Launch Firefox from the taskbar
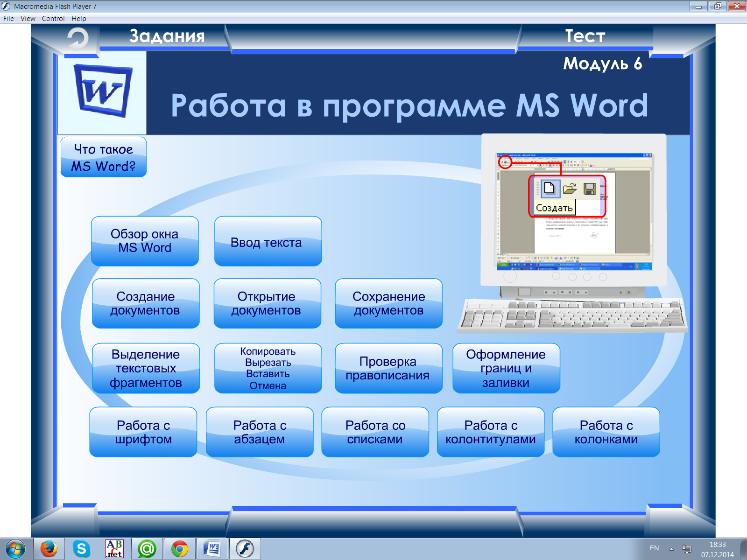 click(49, 549)
